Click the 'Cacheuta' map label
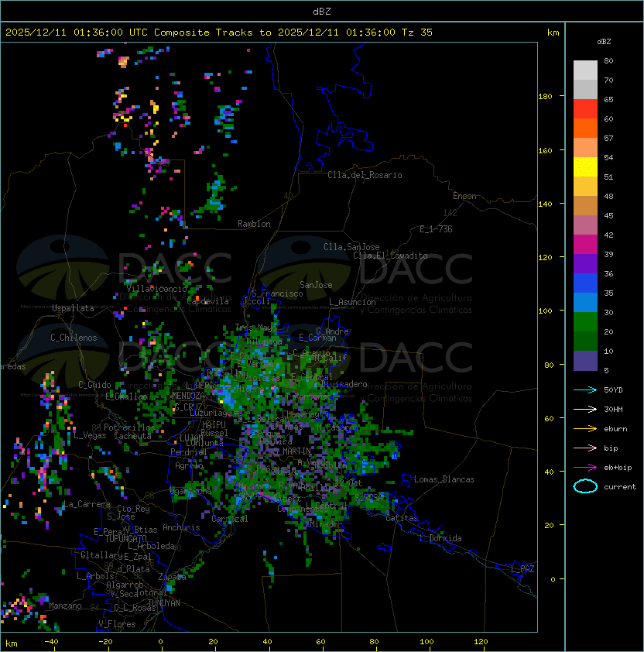 pyautogui.click(x=132, y=436)
